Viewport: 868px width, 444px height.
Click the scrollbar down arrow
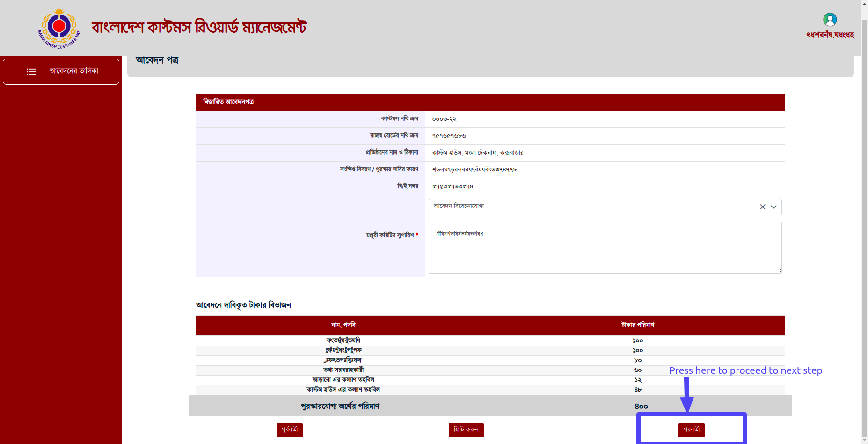tap(864, 440)
